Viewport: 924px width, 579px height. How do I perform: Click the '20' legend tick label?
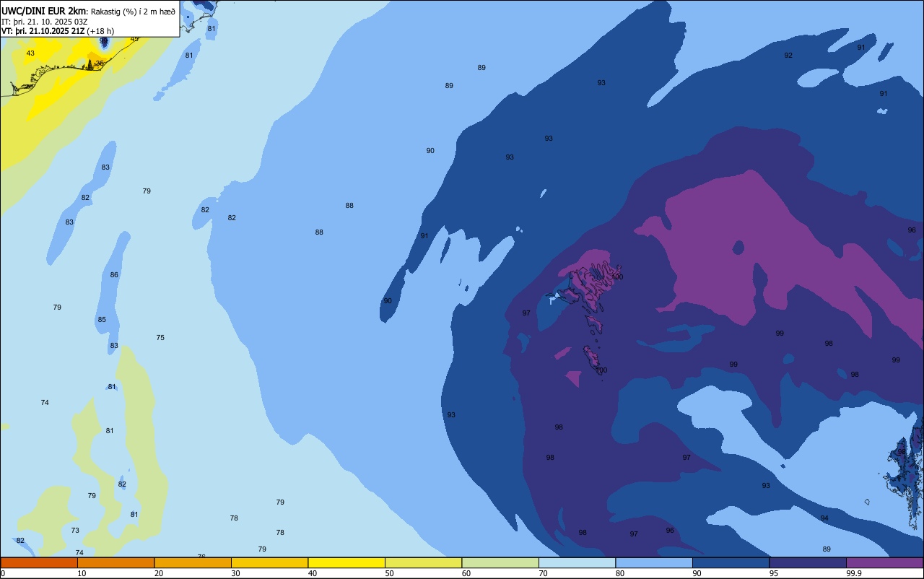159,573
